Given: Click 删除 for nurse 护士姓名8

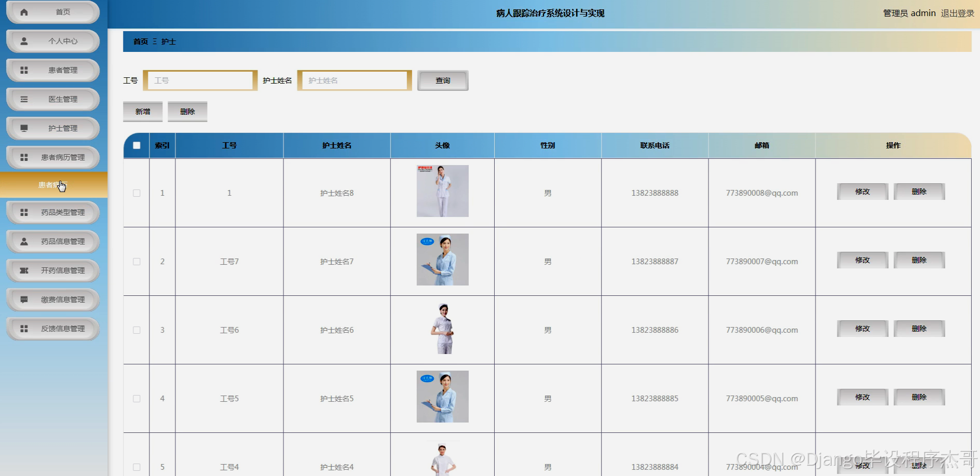Looking at the screenshot, I should click(919, 192).
